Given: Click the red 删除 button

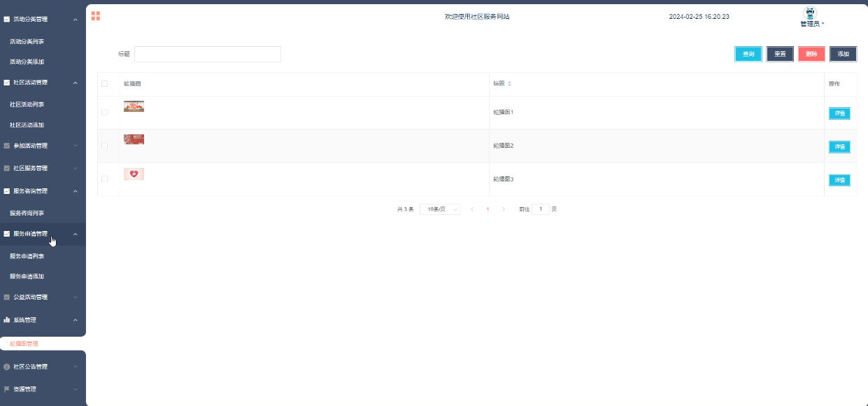Looking at the screenshot, I should 811,55.
